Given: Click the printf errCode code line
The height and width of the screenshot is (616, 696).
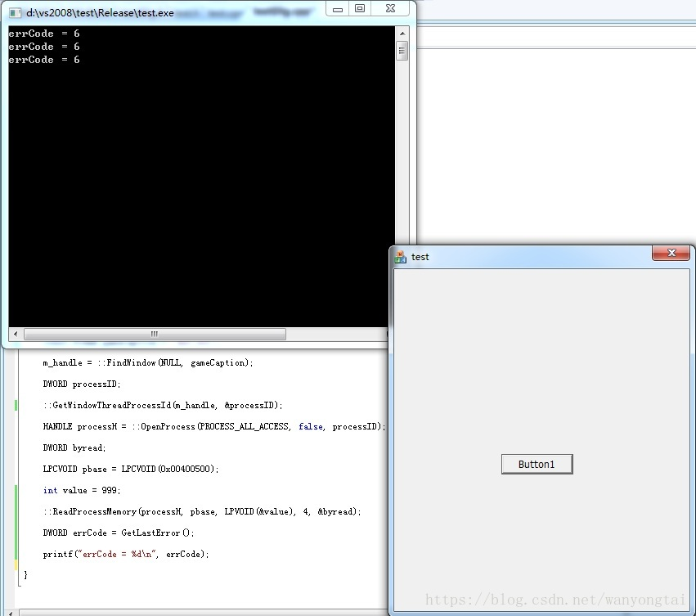Looking at the screenshot, I should (x=126, y=555).
